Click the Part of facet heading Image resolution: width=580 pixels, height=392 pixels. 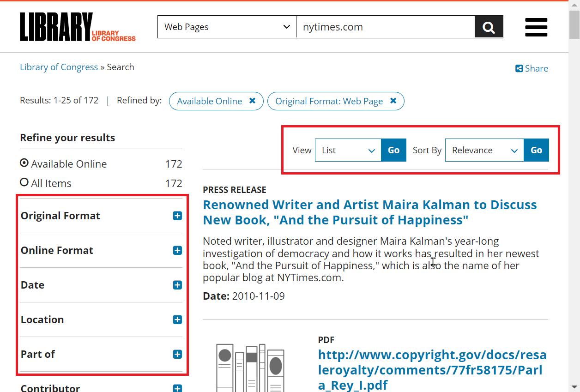coord(38,354)
